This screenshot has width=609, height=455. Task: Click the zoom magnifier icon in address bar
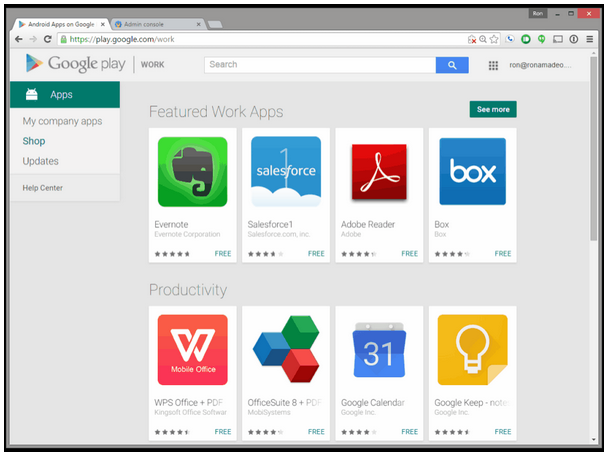tap(483, 39)
